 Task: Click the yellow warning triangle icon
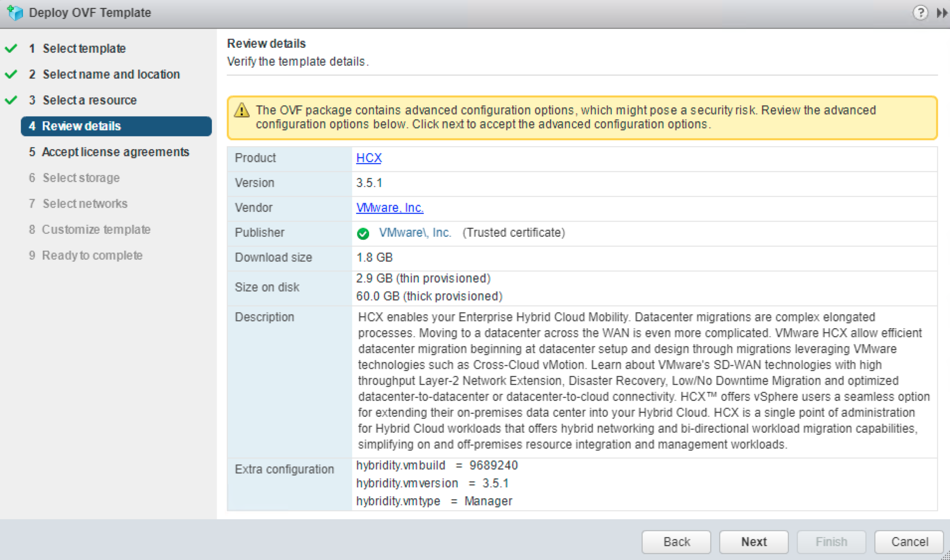point(242,110)
